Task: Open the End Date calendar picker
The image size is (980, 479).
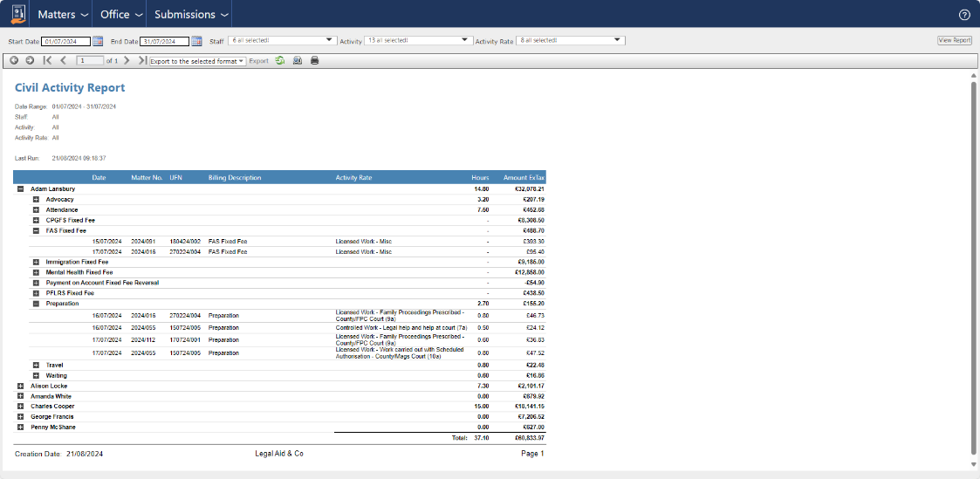Action: click(x=196, y=41)
